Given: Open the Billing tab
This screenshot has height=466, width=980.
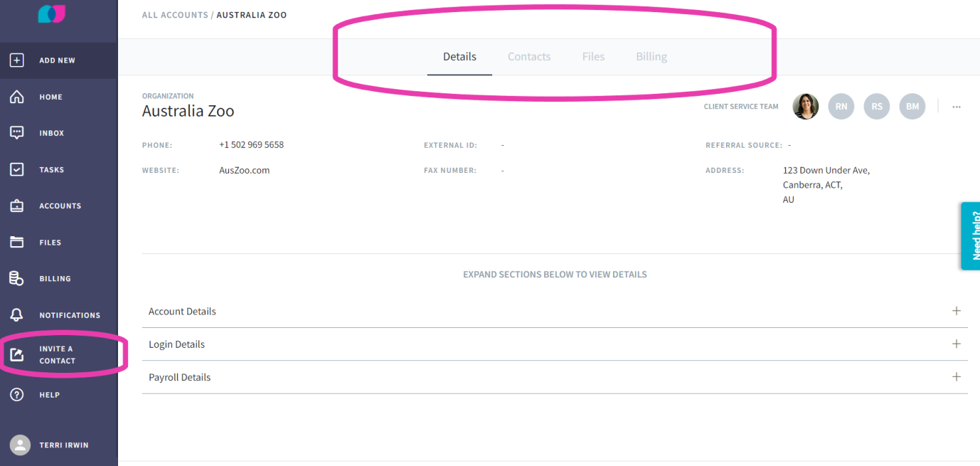Looking at the screenshot, I should click(651, 57).
